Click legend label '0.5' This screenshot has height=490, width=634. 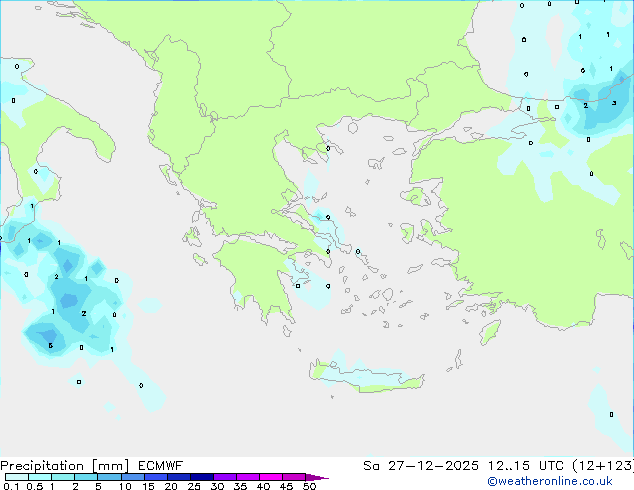click(35, 486)
